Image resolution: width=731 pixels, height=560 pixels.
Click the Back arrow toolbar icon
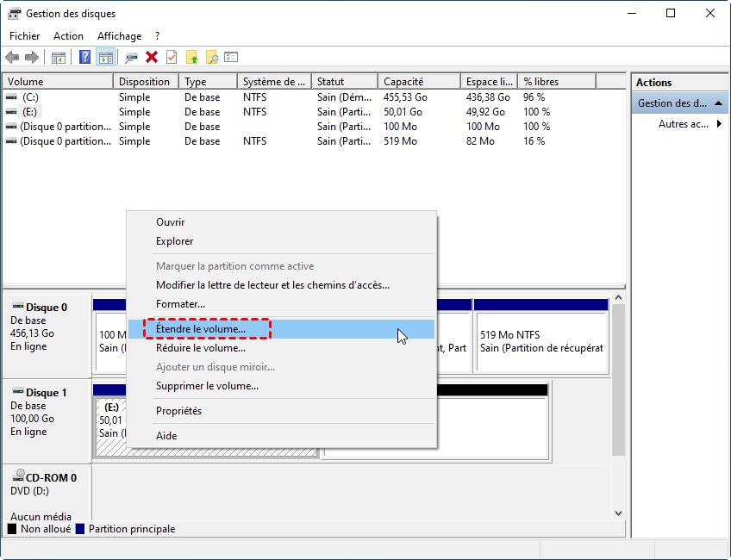(x=12, y=58)
